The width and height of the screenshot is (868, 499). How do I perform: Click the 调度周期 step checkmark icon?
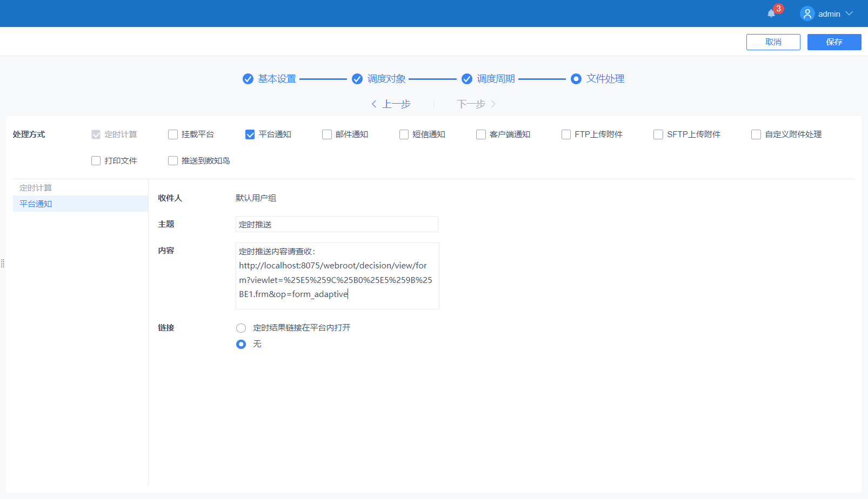pos(467,79)
